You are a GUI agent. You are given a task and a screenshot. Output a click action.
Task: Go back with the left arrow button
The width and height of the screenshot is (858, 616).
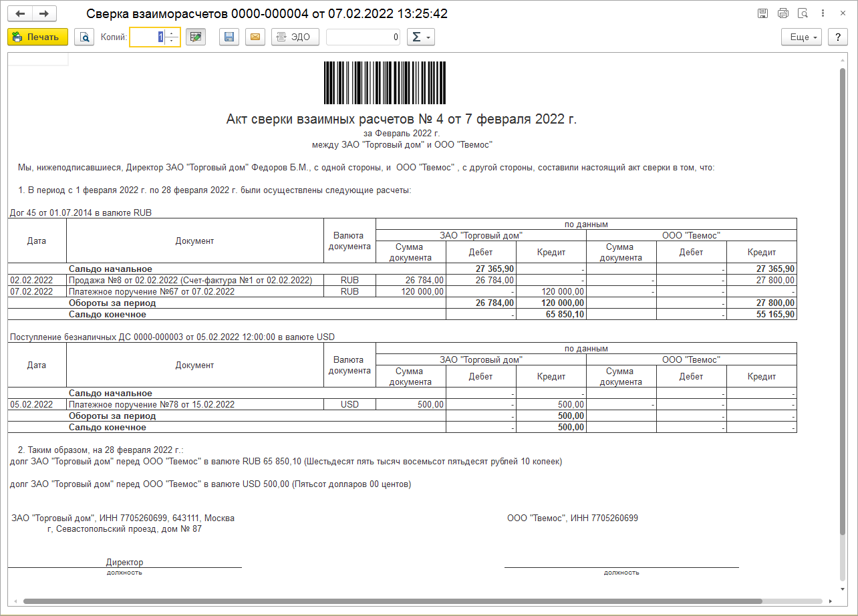point(20,13)
